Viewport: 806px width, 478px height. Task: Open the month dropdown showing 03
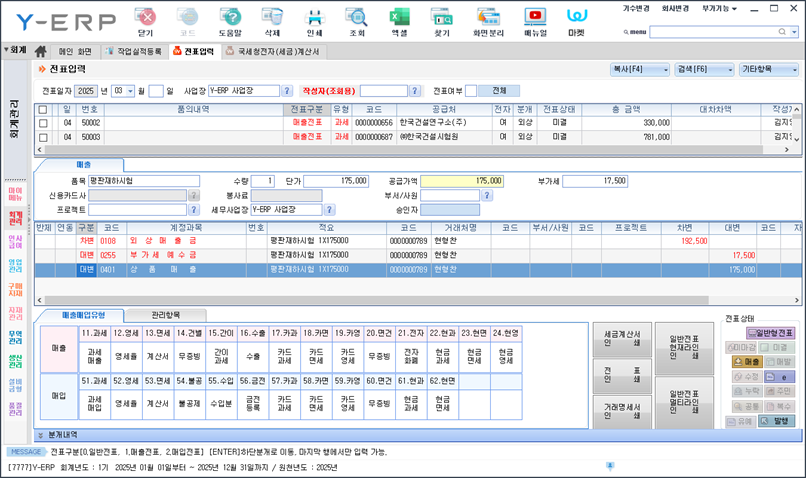(130, 90)
